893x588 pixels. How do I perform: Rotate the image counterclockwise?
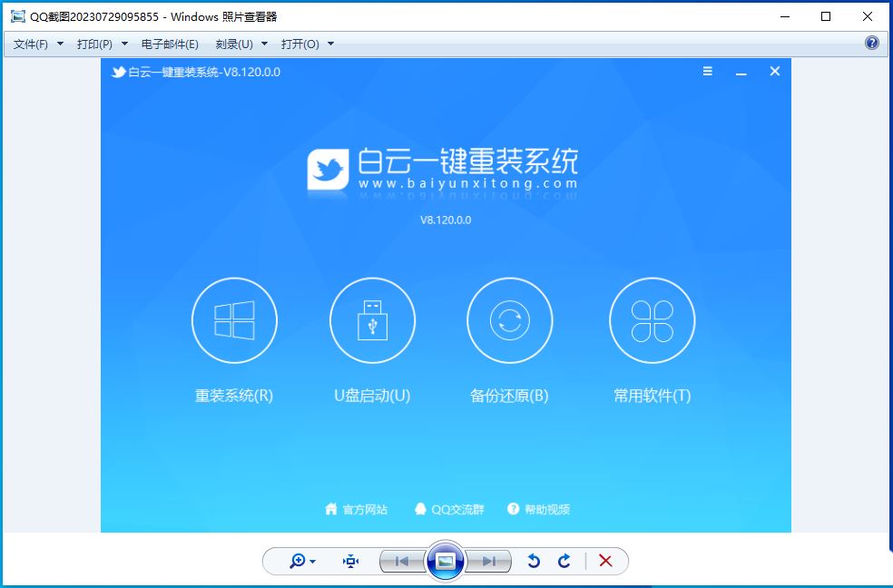click(x=534, y=562)
